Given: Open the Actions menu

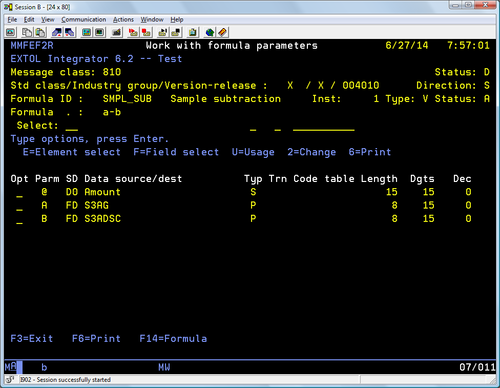Looking at the screenshot, I should pyautogui.click(x=123, y=20).
